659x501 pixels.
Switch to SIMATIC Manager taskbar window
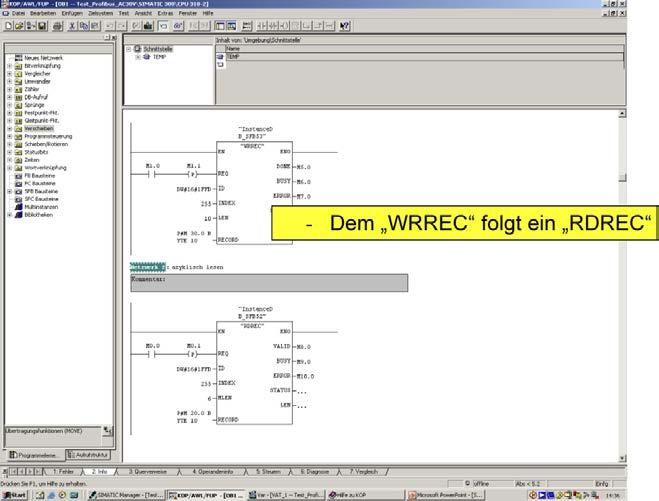127,495
